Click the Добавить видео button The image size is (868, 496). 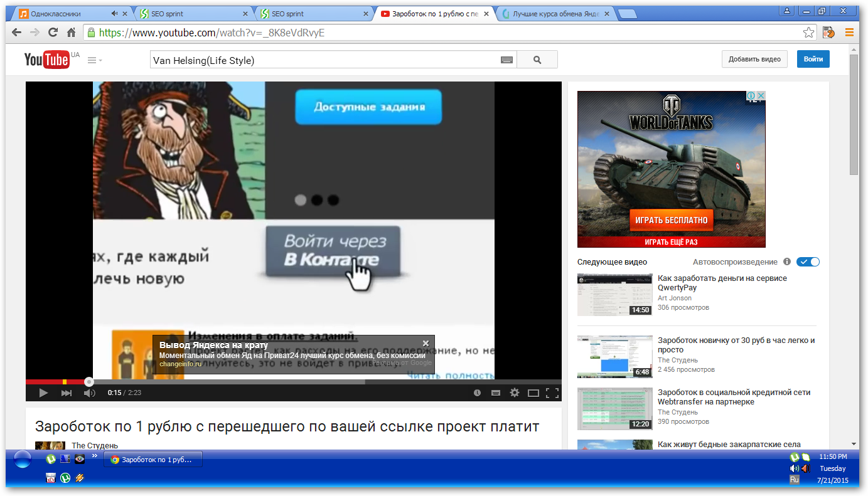[x=754, y=59]
